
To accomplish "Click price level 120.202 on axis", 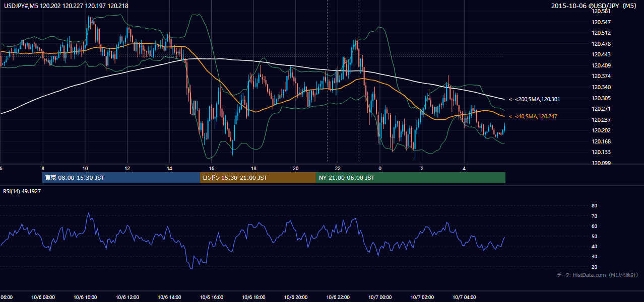I will pos(602,130).
